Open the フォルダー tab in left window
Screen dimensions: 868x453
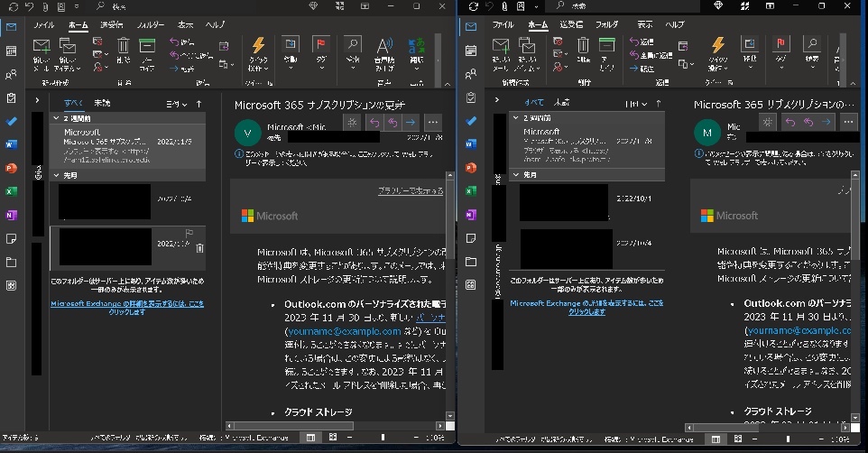click(151, 25)
